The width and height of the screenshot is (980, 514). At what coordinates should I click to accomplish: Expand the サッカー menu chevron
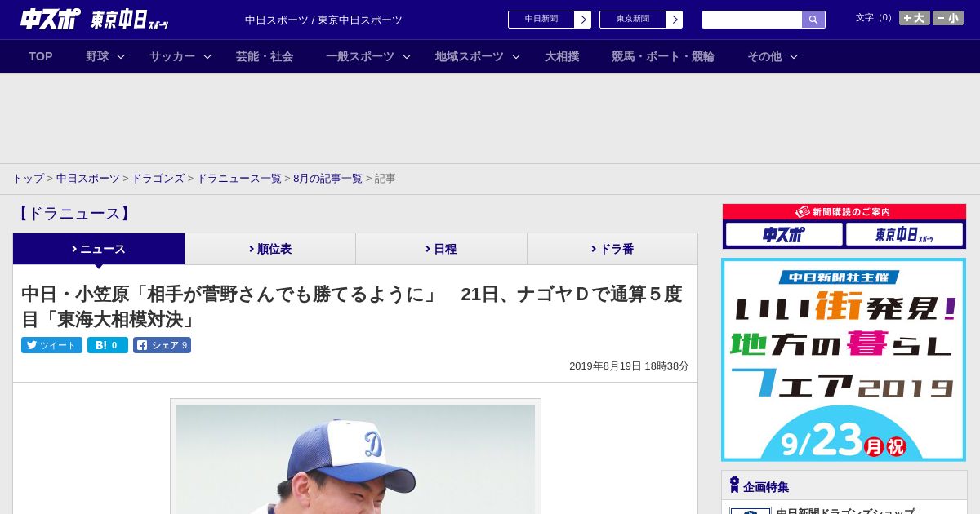[x=207, y=56]
